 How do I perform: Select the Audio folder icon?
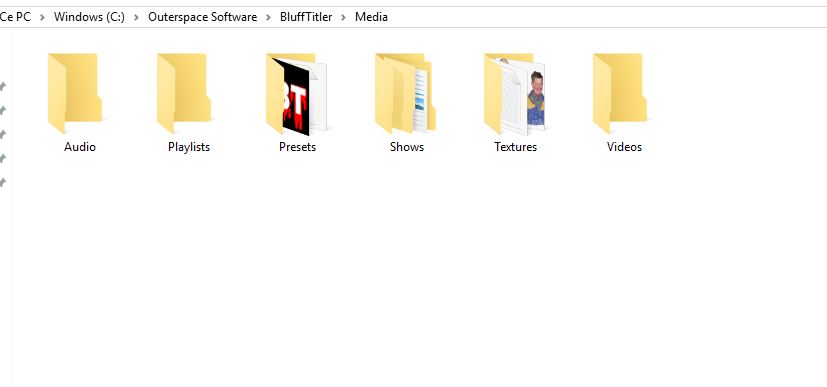(75, 93)
